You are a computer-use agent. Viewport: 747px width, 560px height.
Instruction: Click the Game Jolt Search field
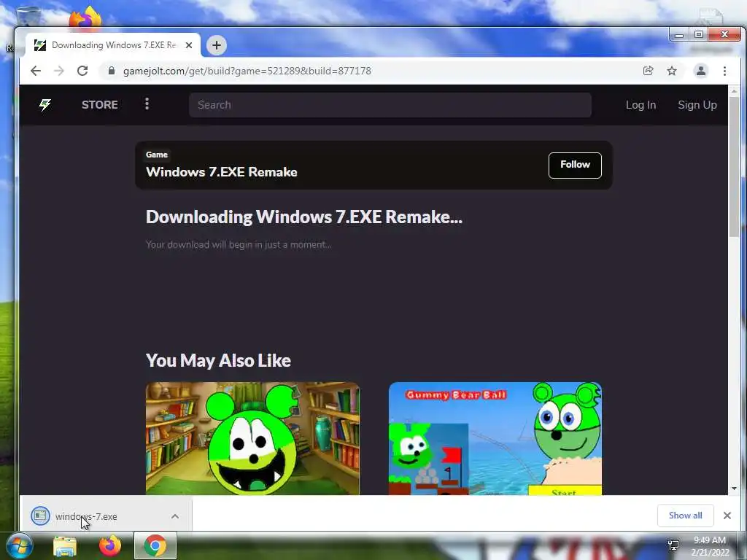(390, 105)
